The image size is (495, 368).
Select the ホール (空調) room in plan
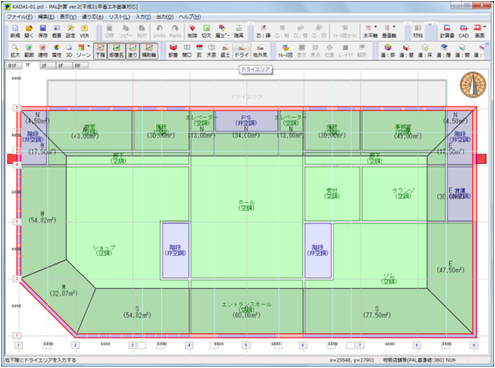coord(247,205)
